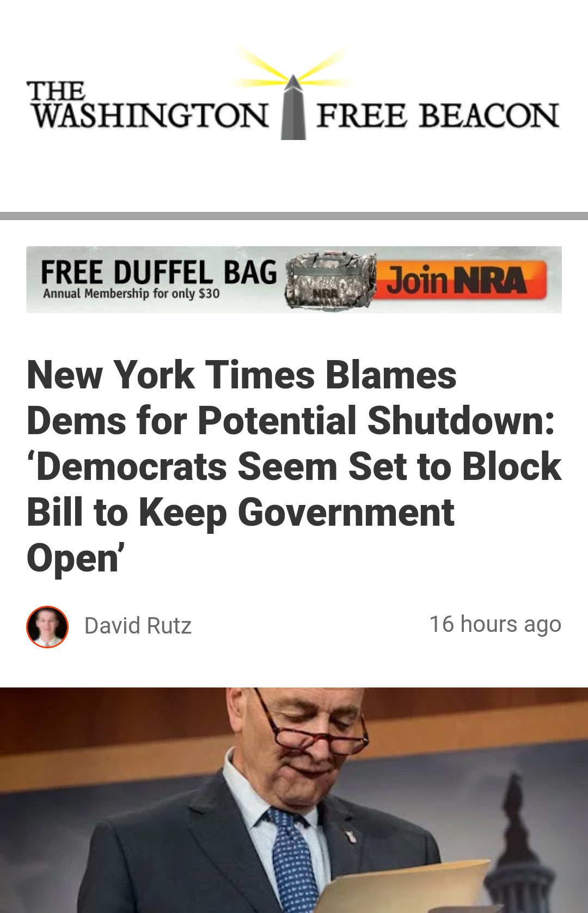Click "Free Beacon" text in the site logo
This screenshot has height=913, width=588.
pos(438,115)
